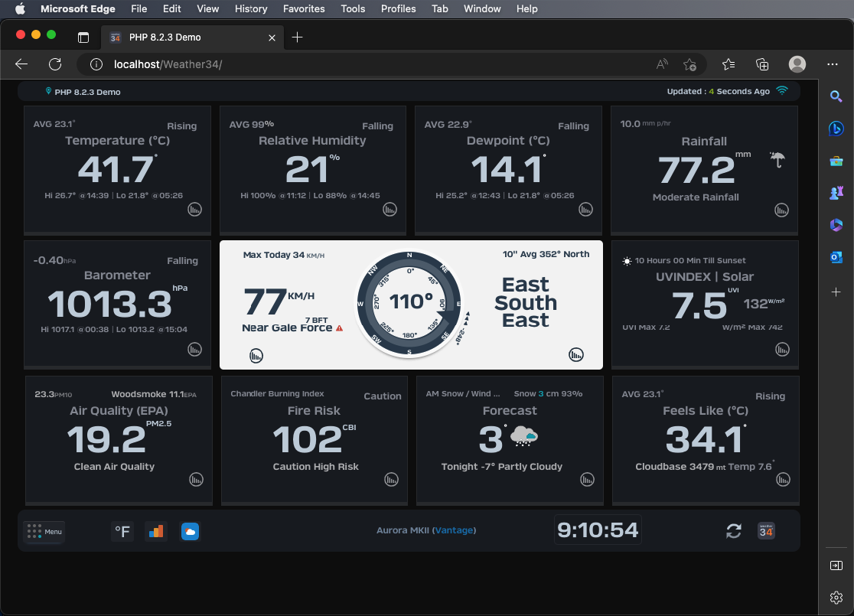Click the footer reload arrows icon

coord(734,530)
